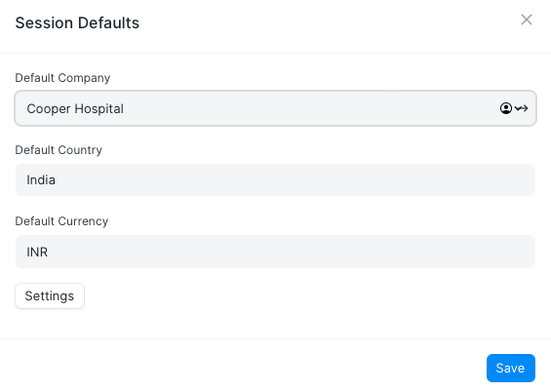
Task: Open the Settings button
Action: (50, 296)
